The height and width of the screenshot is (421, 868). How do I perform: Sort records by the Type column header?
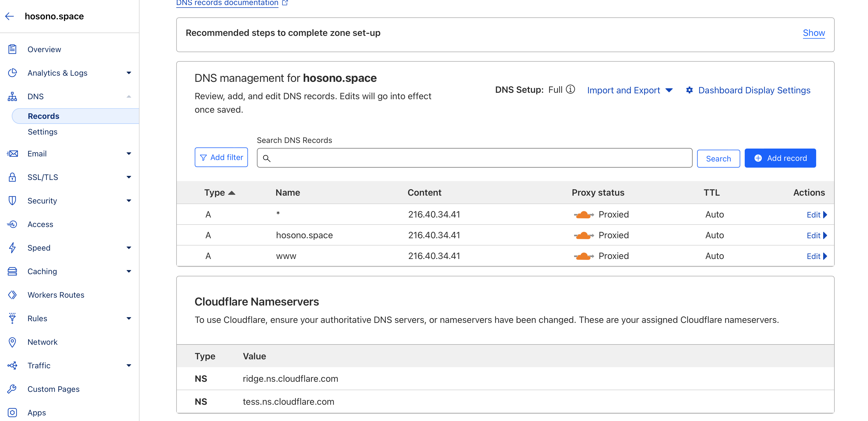(219, 193)
